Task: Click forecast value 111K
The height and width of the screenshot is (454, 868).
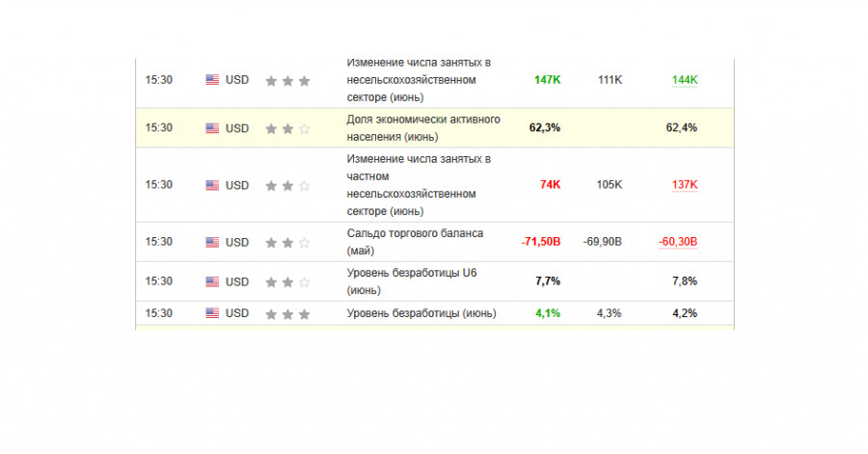Action: pos(610,80)
